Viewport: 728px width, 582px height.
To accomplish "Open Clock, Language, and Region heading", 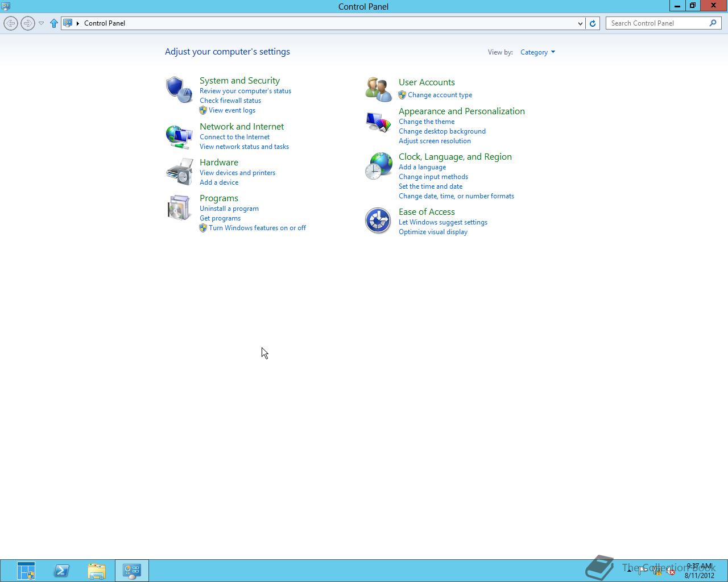I will [x=455, y=157].
